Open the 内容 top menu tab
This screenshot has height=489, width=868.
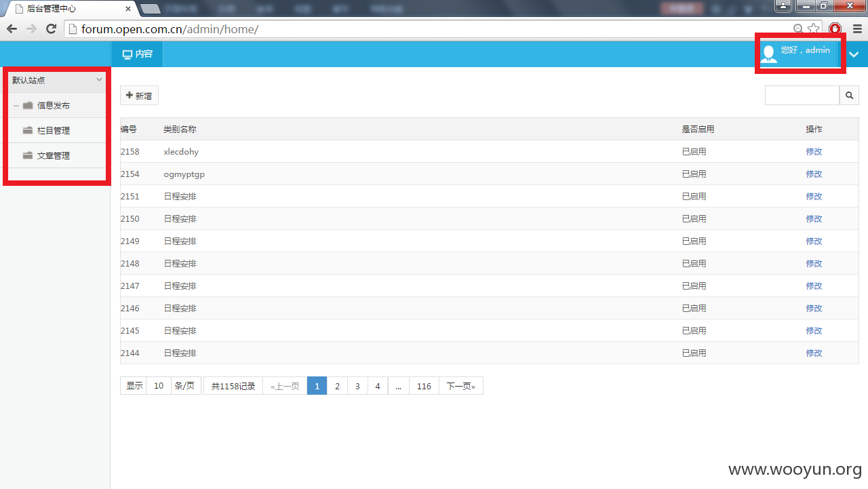pos(137,54)
